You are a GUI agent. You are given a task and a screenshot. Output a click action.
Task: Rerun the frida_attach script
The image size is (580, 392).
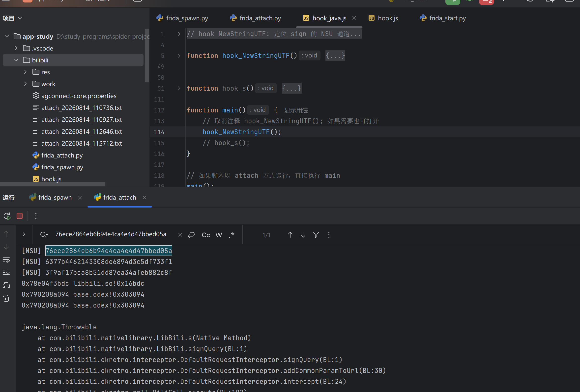pyautogui.click(x=7, y=216)
